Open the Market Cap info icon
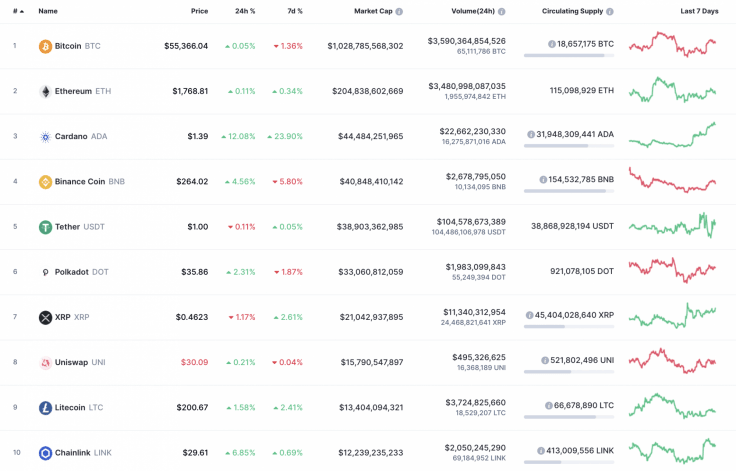 pos(399,11)
